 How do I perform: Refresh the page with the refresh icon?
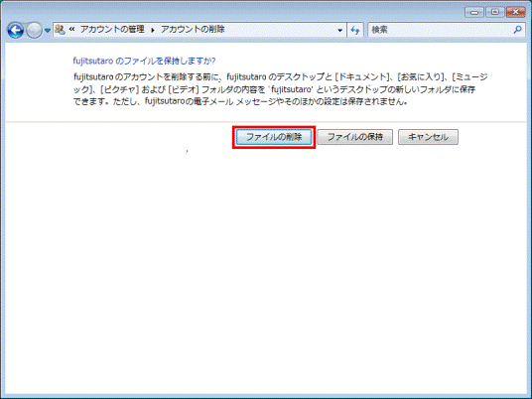355,30
